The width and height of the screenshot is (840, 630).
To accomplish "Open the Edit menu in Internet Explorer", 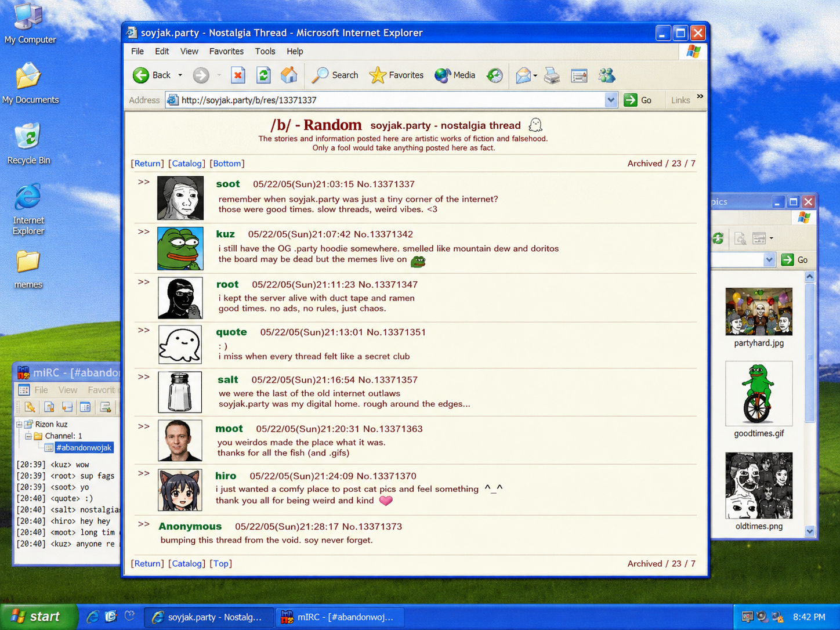I will click(162, 51).
